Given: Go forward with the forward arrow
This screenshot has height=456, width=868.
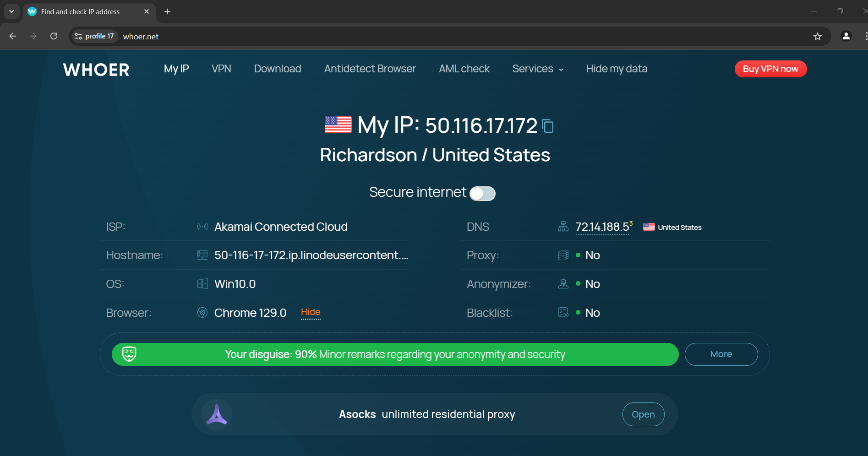Looking at the screenshot, I should (x=33, y=36).
